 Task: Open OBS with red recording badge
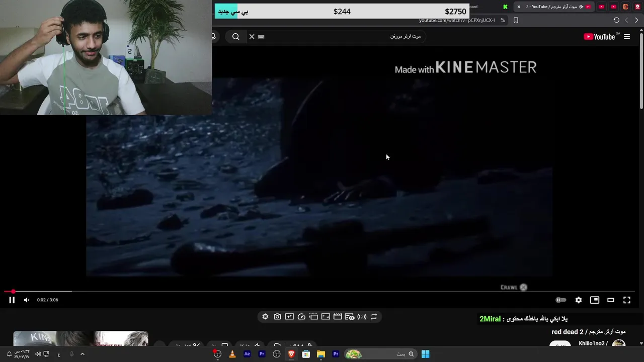[217, 354]
